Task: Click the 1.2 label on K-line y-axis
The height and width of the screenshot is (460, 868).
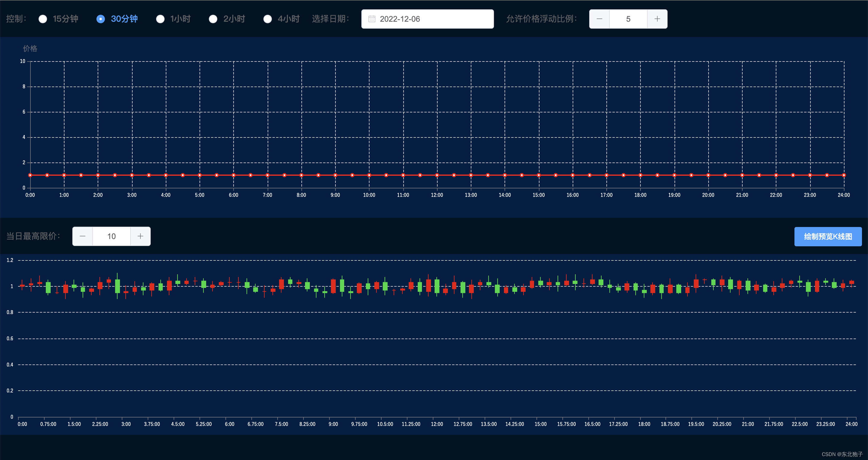Action: (x=10, y=260)
